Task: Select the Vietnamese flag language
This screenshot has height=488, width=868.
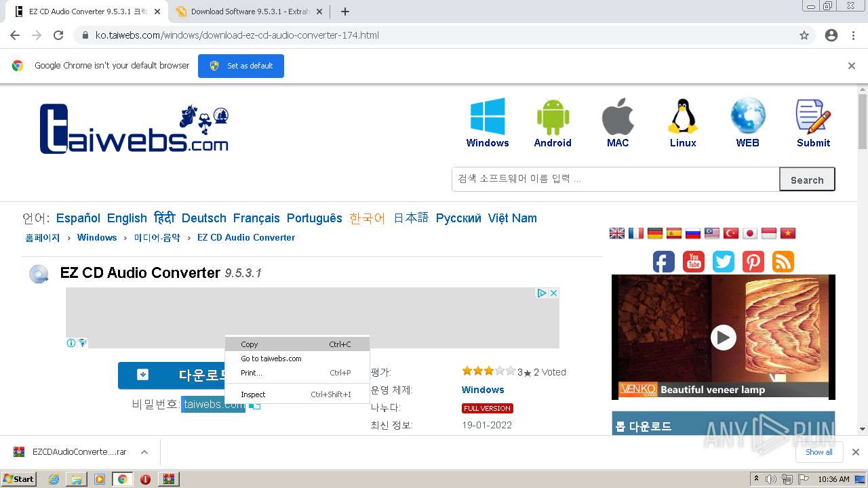Action: 788,233
